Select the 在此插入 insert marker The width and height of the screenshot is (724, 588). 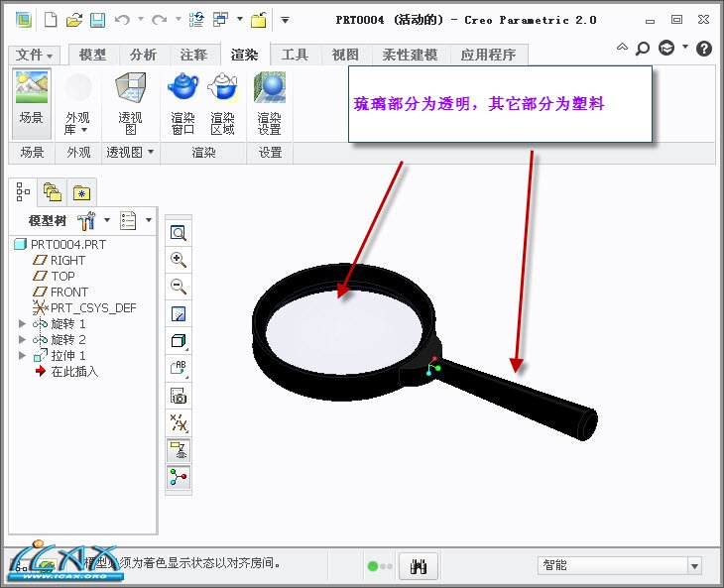click(x=67, y=371)
